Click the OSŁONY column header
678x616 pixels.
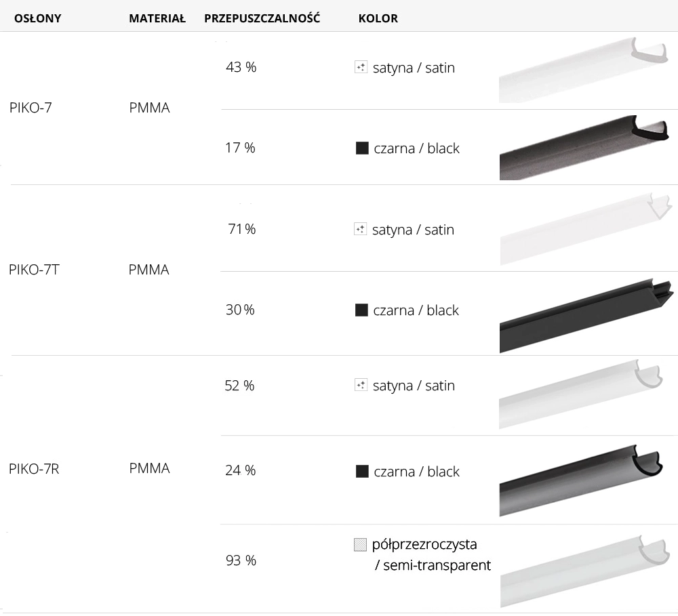37,18
